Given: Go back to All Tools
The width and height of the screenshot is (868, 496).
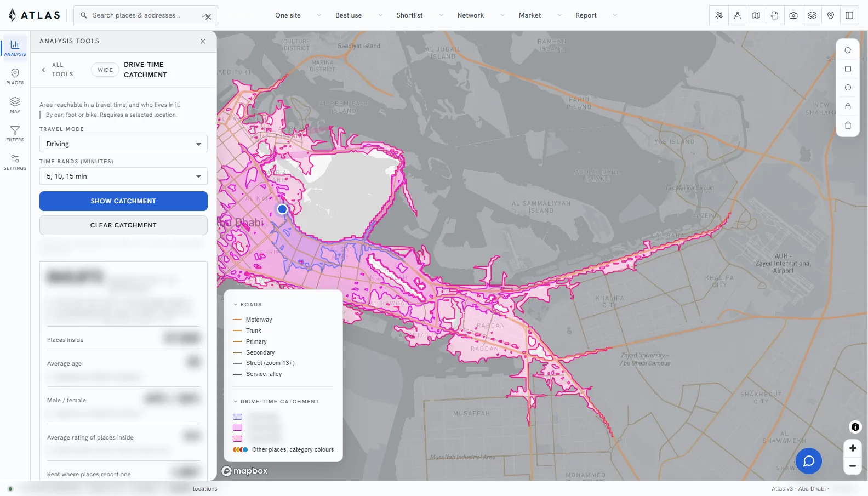Looking at the screenshot, I should 58,70.
